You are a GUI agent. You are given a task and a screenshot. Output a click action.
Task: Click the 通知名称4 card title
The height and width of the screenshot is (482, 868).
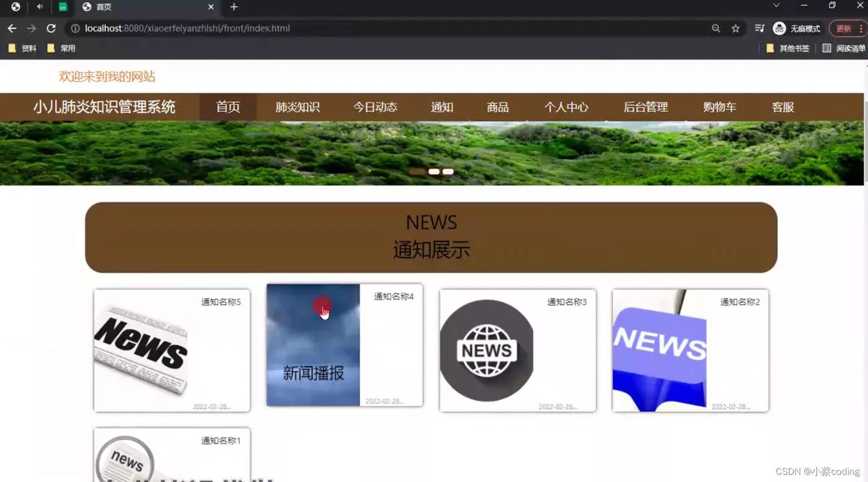point(394,297)
